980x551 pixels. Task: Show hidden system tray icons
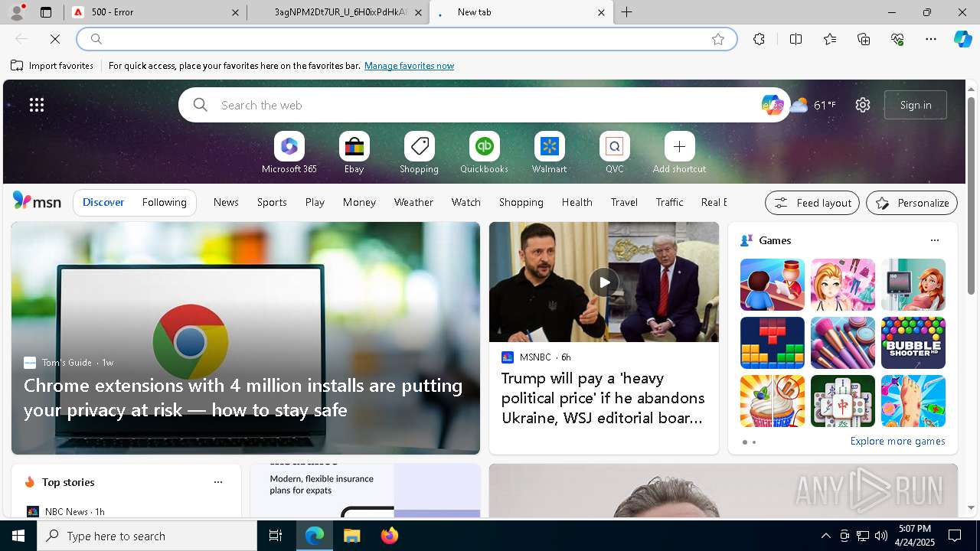point(825,536)
